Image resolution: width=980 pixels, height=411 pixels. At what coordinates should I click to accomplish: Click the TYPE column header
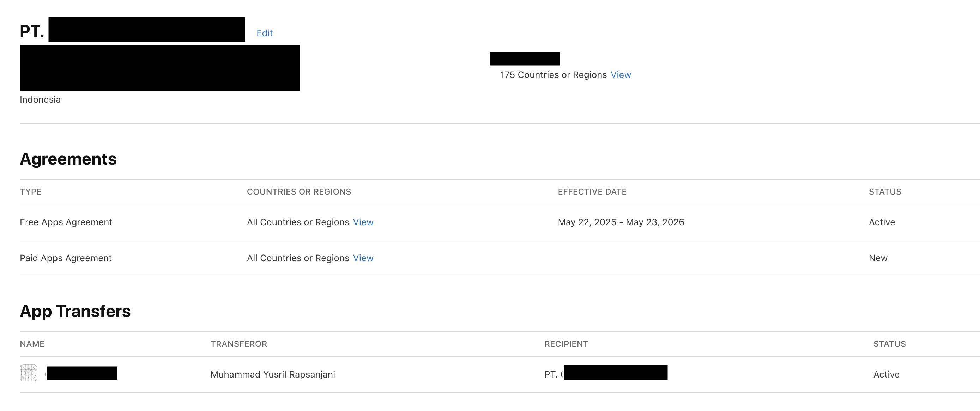(x=30, y=192)
